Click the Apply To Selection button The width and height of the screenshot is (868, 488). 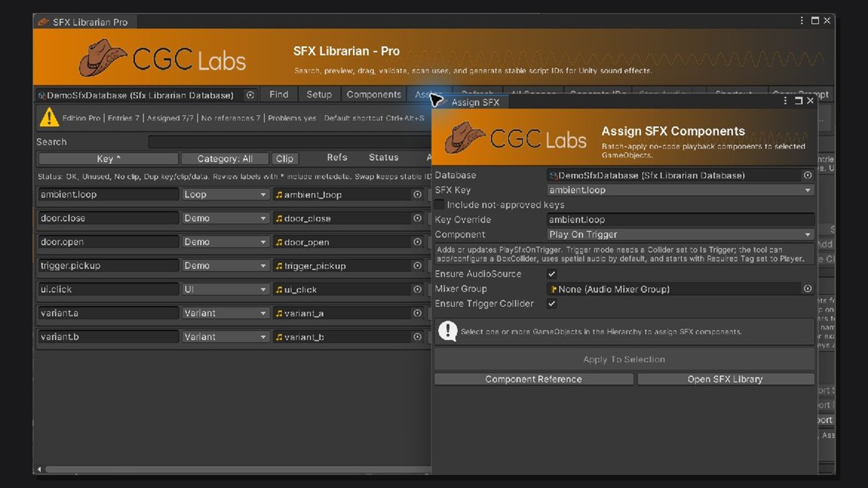[624, 359]
